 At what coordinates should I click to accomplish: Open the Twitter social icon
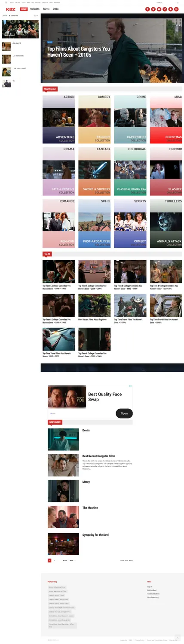pos(153,9)
